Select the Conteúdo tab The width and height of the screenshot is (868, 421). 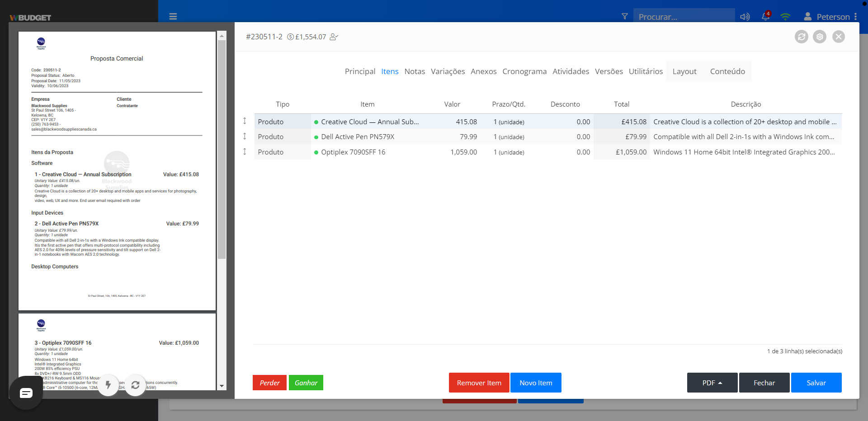(727, 71)
